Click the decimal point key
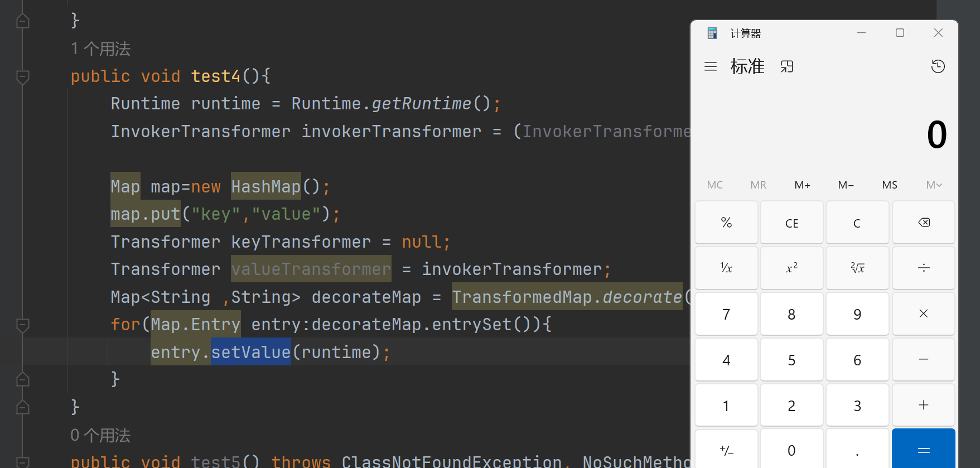 [857, 449]
